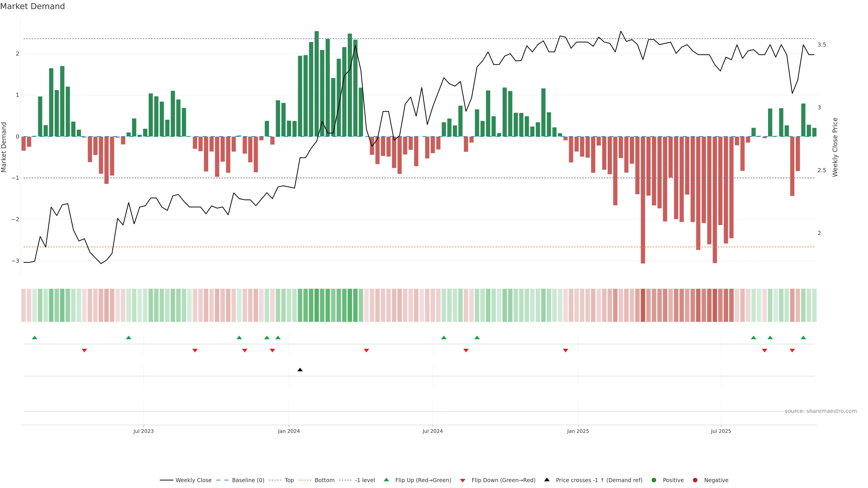Click the leftmost red Flip Down triangle
The image size is (868, 488).
coord(85,351)
